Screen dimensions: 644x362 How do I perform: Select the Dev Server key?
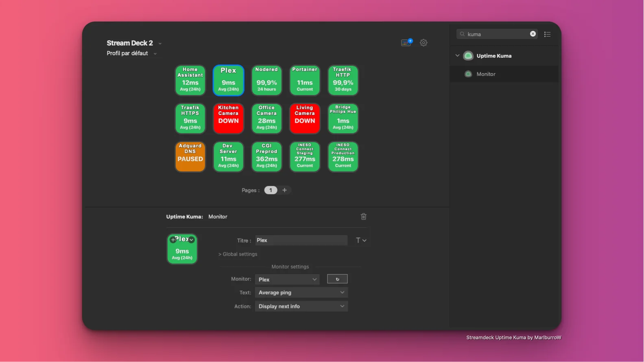coord(228,156)
